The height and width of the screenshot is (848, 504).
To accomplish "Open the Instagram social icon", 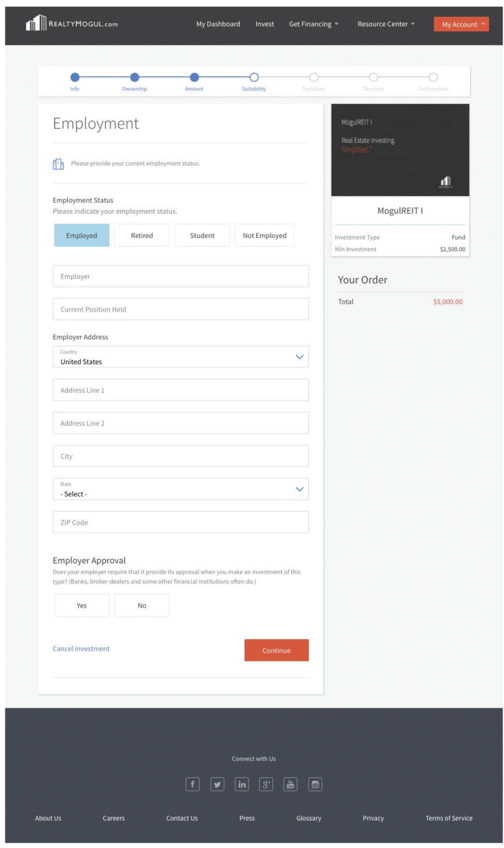I will pos(315,784).
